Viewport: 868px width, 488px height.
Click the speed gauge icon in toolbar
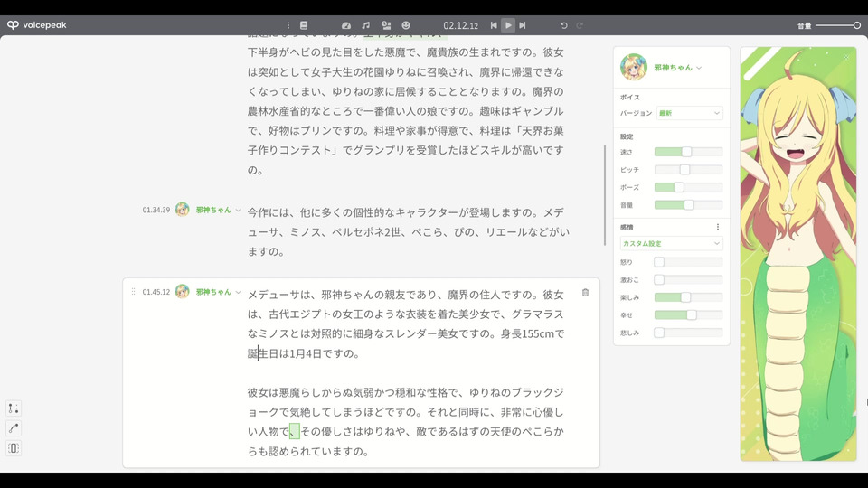[346, 25]
